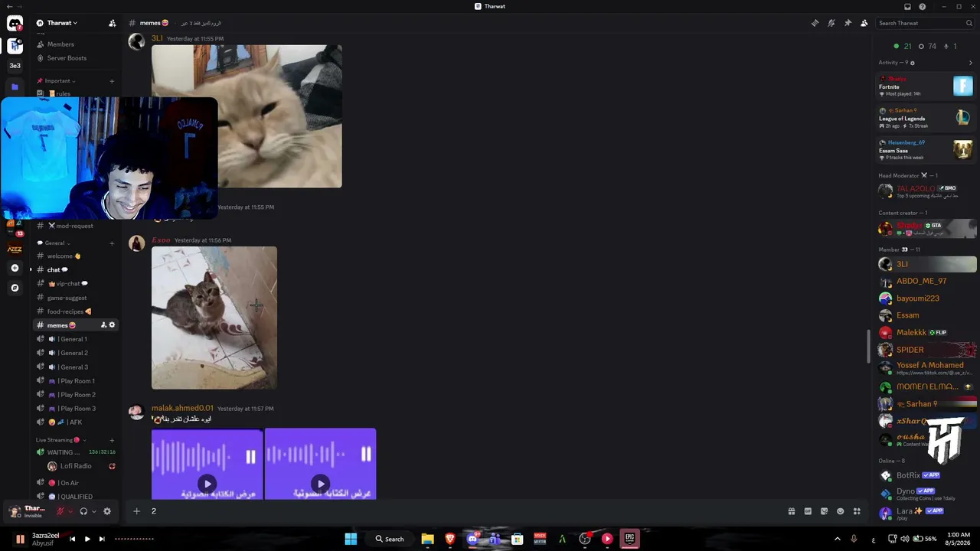Screen dimensions: 980x551
Task: Open the Discord inbox icon
Action: pos(907,7)
